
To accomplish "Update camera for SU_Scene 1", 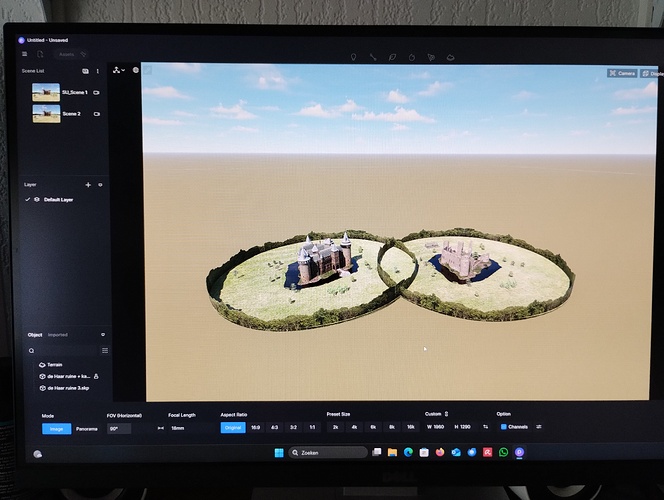I will 97,92.
